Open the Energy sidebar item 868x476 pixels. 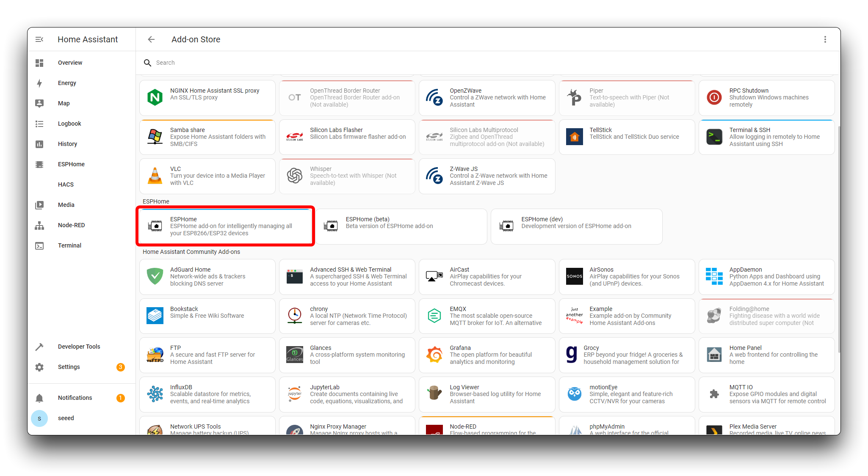coord(67,83)
